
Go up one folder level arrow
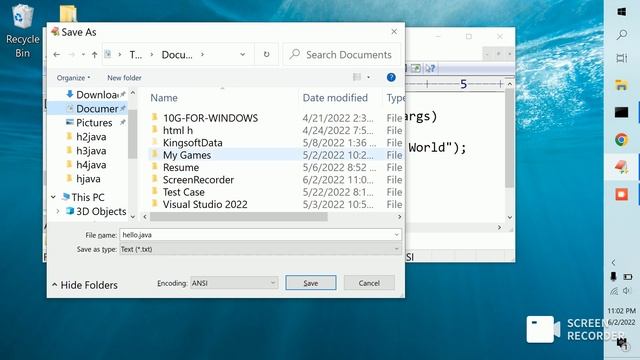point(95,54)
